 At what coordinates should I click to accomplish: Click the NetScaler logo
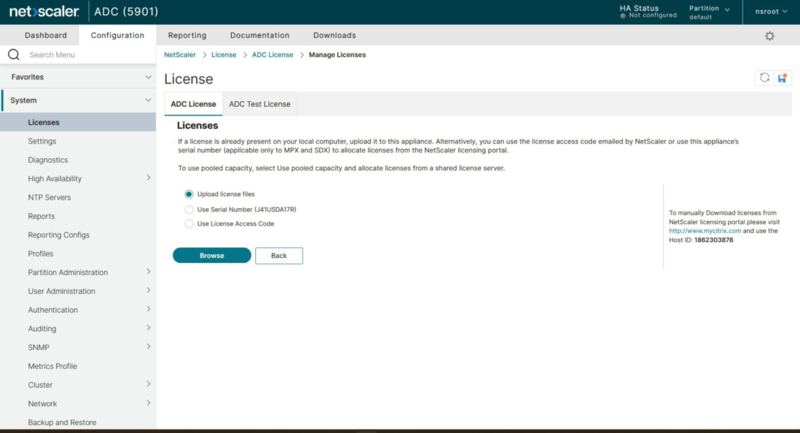pyautogui.click(x=44, y=11)
